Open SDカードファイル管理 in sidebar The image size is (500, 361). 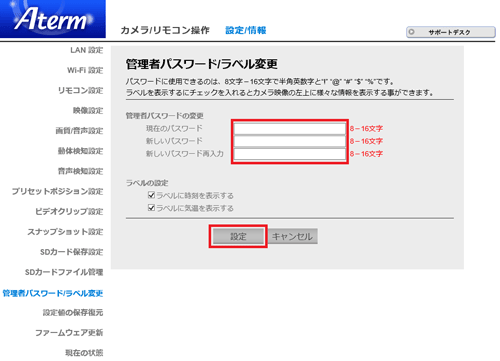coord(64,272)
